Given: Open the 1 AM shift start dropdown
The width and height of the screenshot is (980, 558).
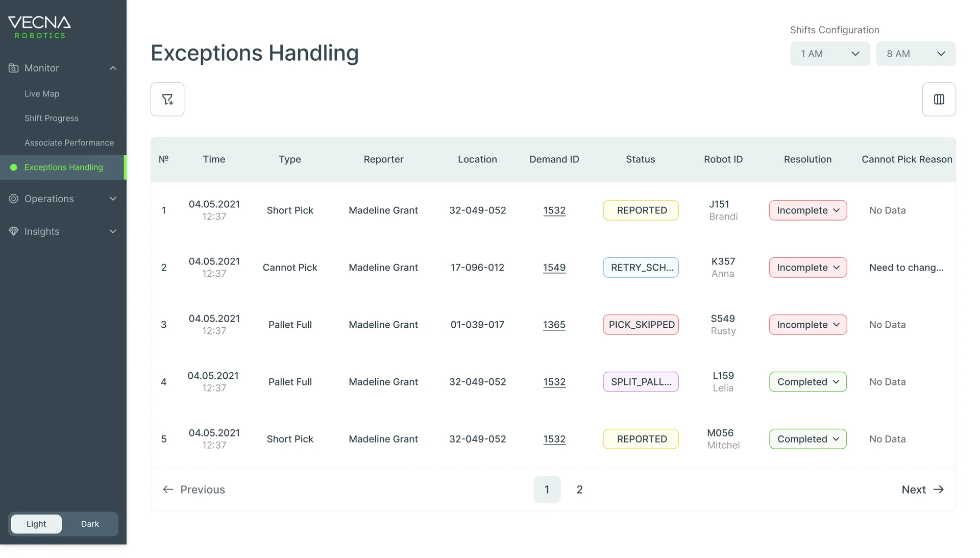Looking at the screenshot, I should (830, 54).
